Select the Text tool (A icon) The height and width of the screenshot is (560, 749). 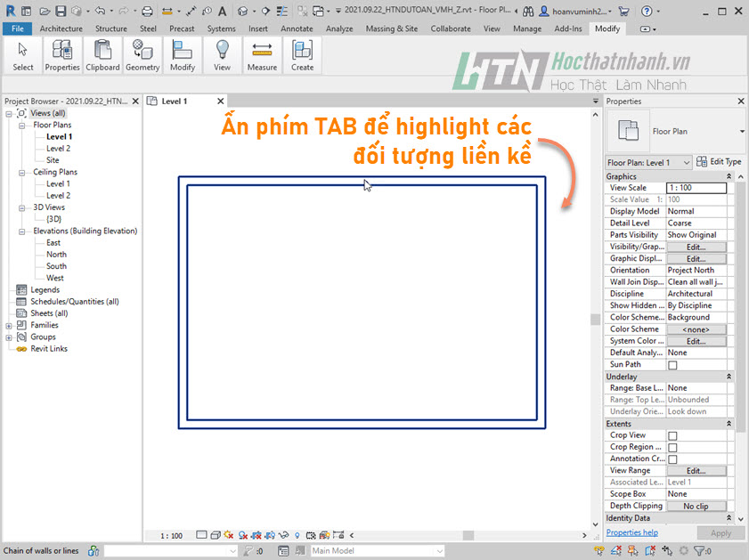222,11
